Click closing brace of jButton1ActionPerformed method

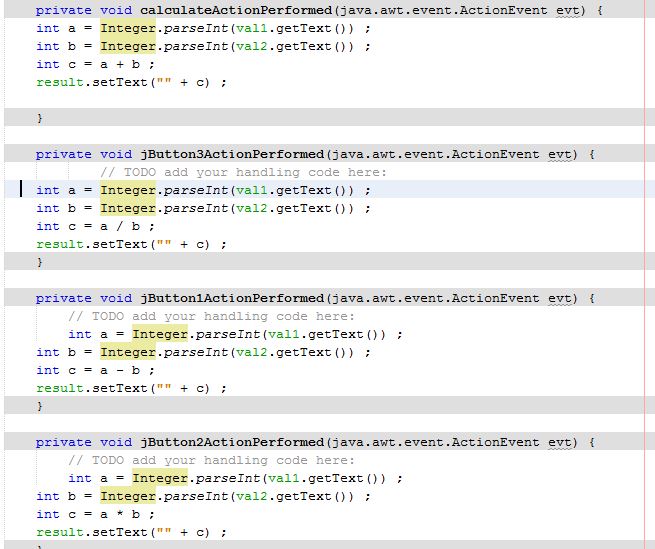pos(40,406)
